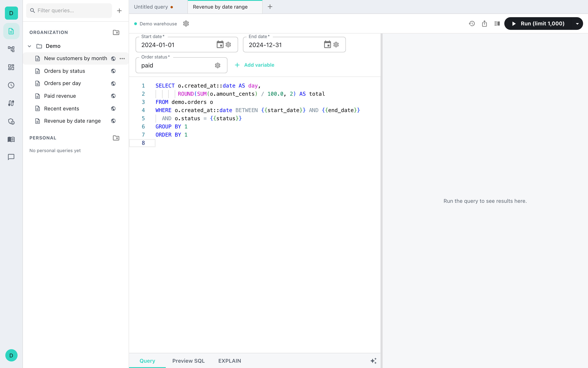Run the query with limit 1,000

point(538,24)
